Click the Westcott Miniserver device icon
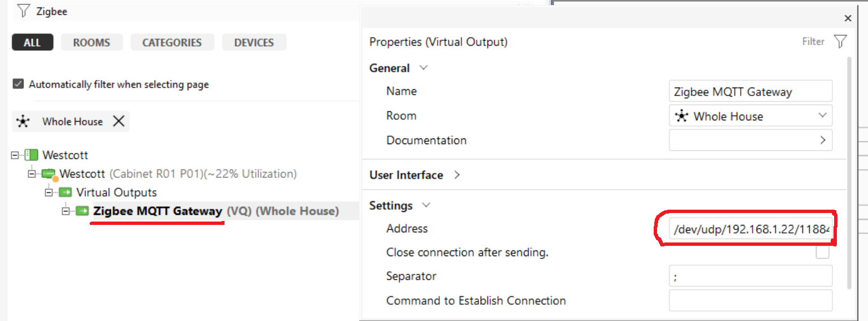Viewport: 868px width, 321px height. coord(50,174)
